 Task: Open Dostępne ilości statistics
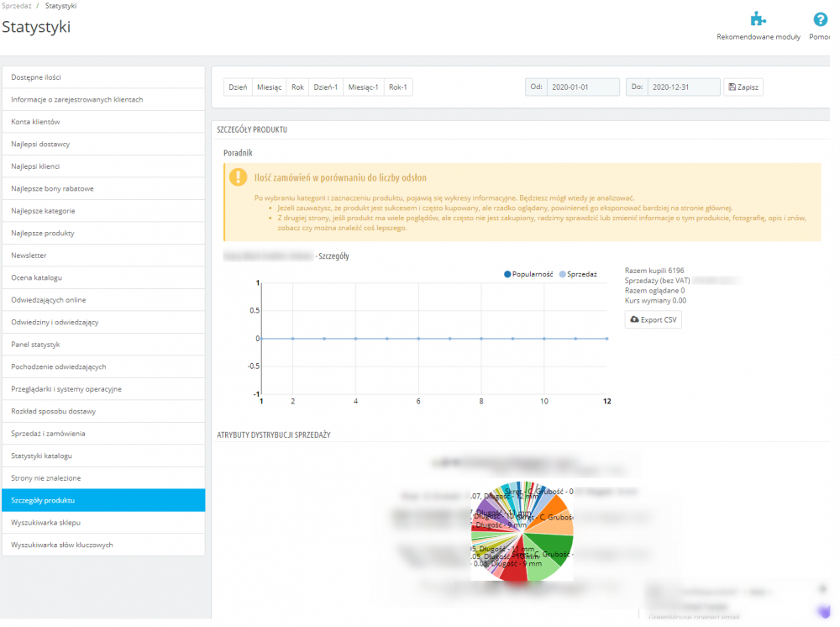tap(103, 77)
